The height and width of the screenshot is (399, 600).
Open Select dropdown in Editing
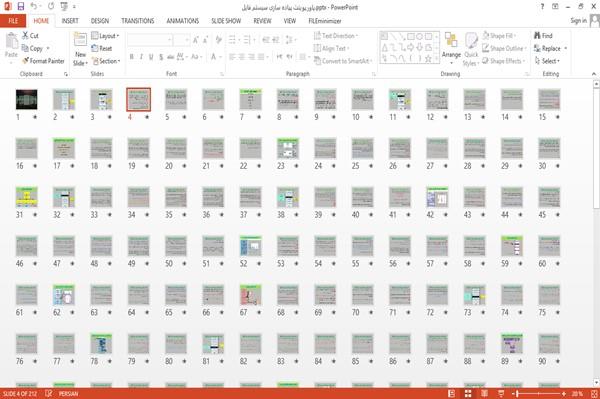(547, 61)
